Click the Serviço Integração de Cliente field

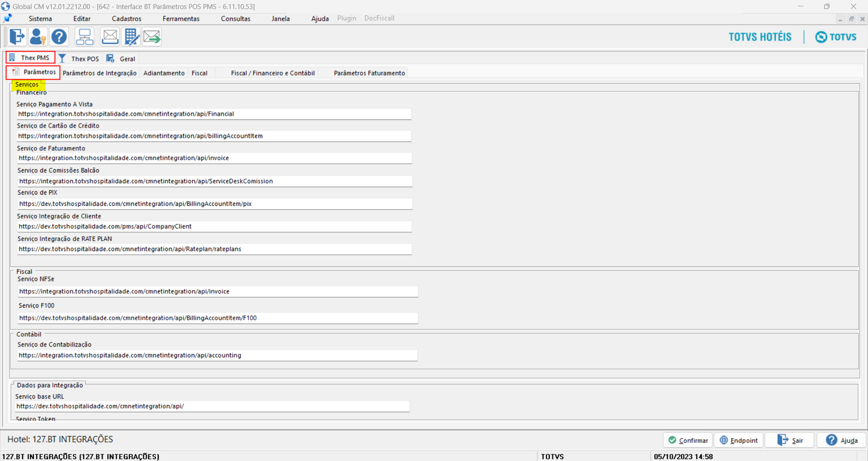point(214,226)
